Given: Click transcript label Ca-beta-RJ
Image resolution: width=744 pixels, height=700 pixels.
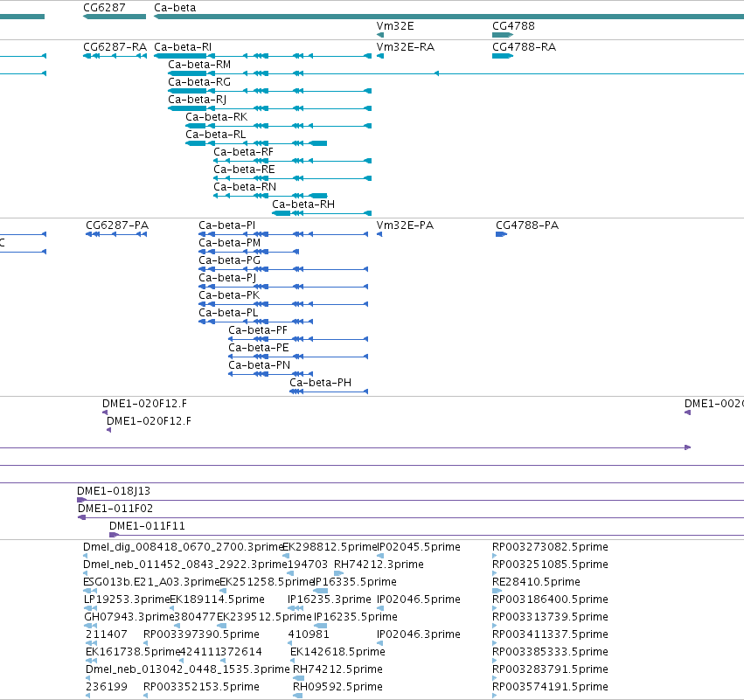Looking at the screenshot, I should click(197, 100).
